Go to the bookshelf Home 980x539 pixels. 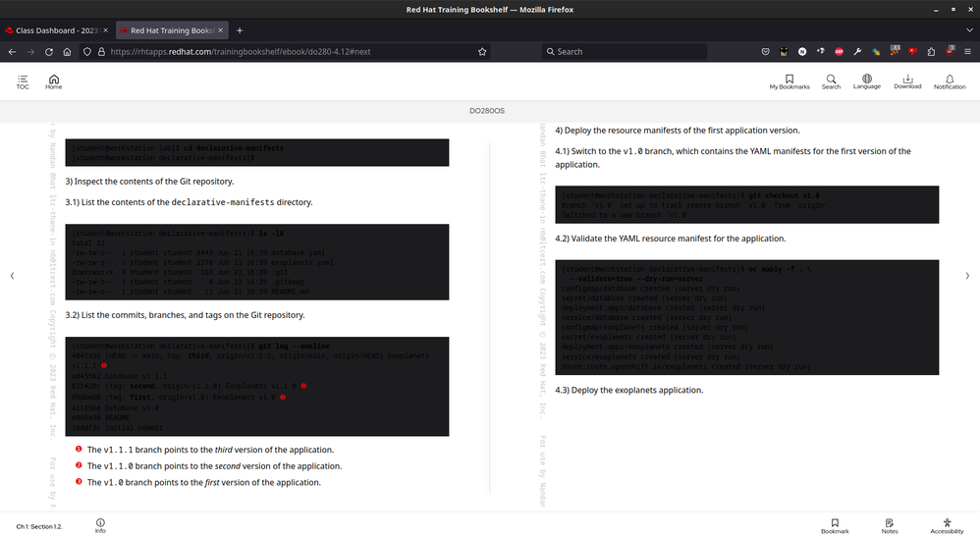54,81
